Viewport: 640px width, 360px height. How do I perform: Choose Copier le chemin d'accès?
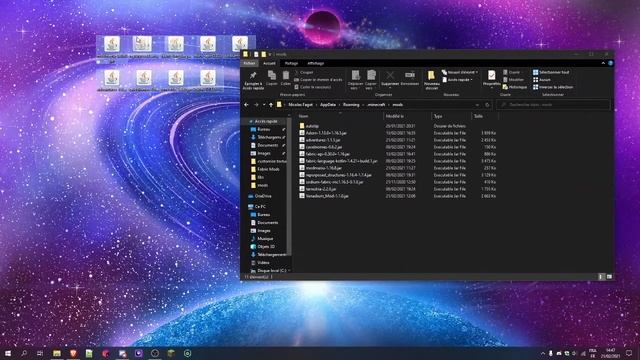coord(318,80)
